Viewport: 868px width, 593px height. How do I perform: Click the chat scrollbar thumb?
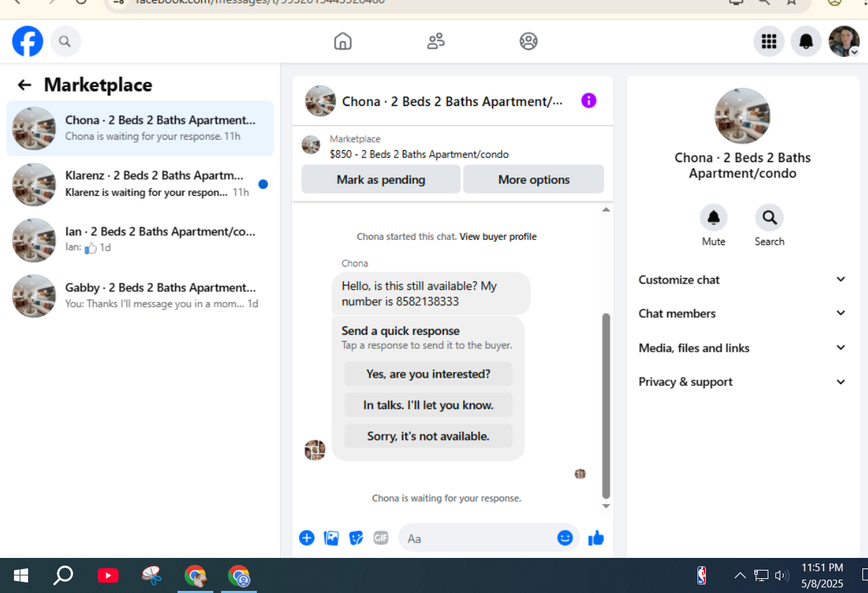tap(606, 406)
